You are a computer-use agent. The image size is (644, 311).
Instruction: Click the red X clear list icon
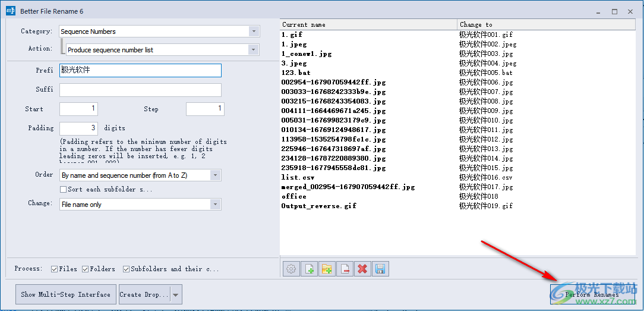point(362,269)
